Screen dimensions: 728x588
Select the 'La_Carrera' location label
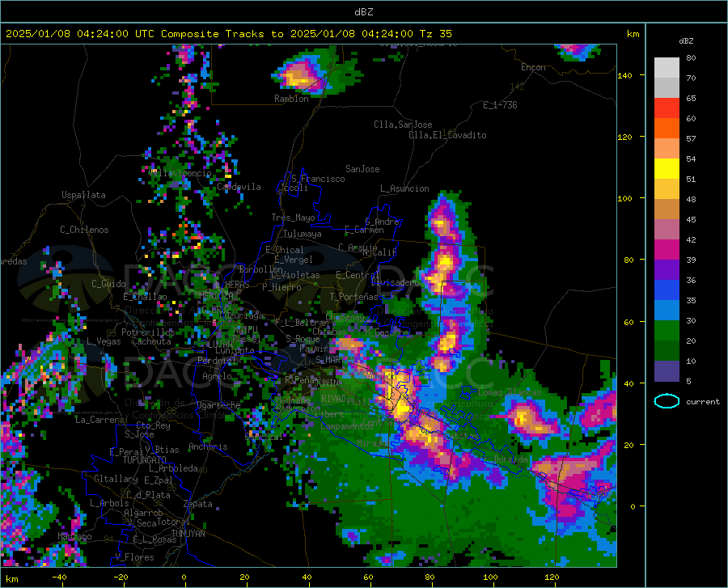pos(99,420)
